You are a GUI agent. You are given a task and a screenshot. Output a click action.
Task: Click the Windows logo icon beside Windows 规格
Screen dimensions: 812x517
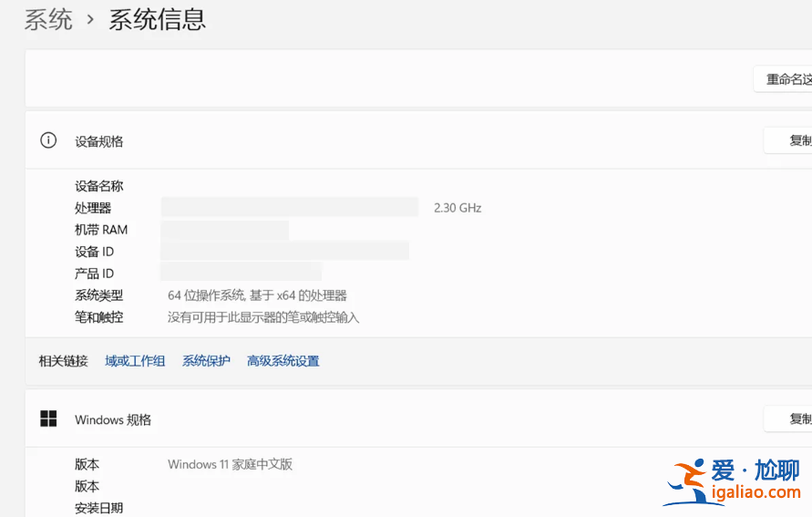coord(48,419)
